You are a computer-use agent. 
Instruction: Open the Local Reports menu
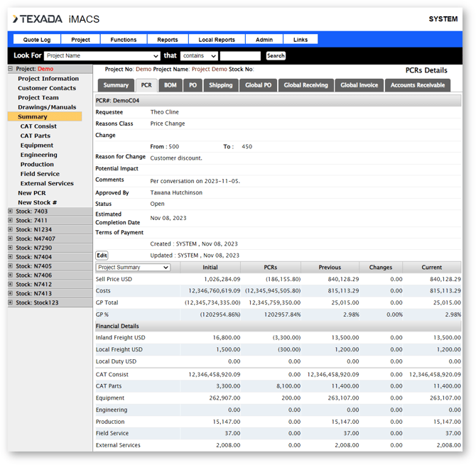pos(217,40)
